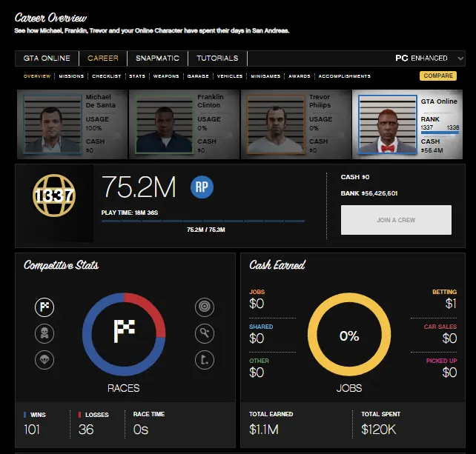Screen dimensions: 476x454
Task: Select Michael De Santa character card
Action: (72, 123)
